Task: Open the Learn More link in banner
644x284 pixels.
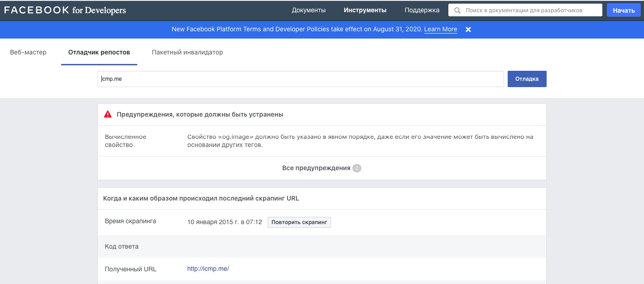Action: tap(441, 29)
